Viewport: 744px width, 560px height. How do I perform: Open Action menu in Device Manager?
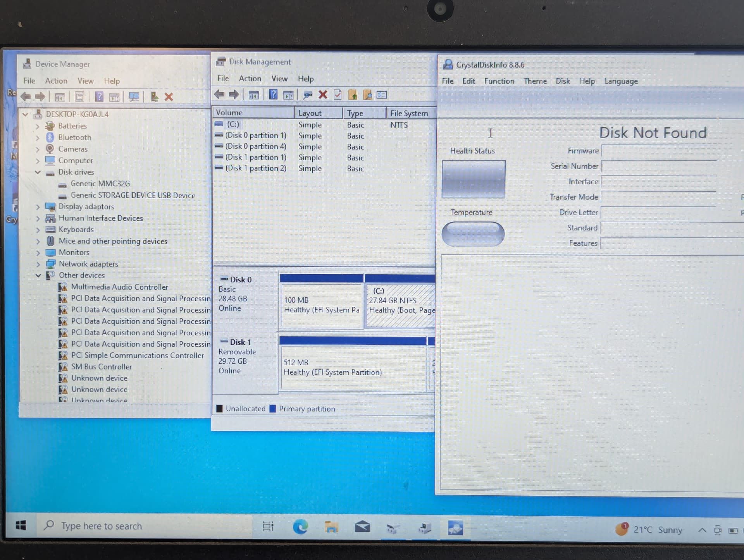click(56, 81)
